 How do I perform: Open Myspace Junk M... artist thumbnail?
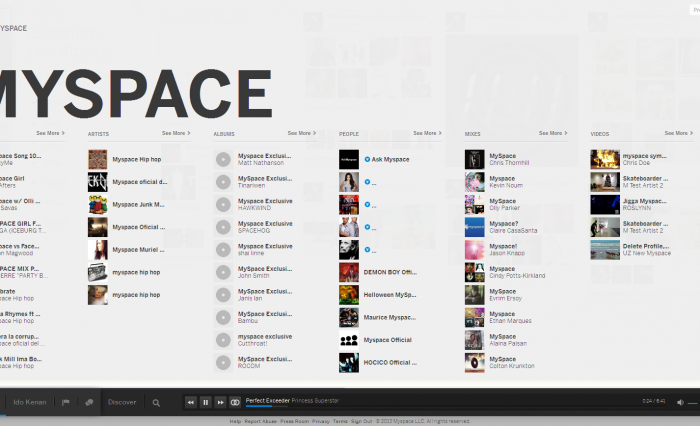(x=98, y=205)
